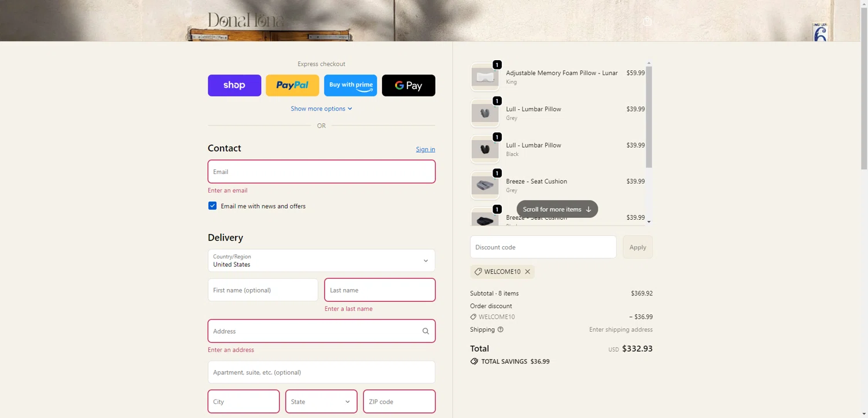Click the order items list scrollbar

649,117
